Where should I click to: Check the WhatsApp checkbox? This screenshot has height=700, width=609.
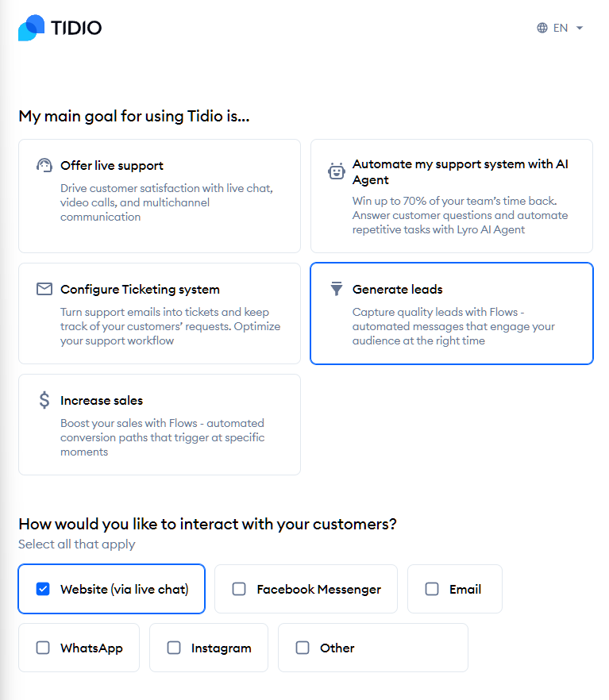click(44, 648)
